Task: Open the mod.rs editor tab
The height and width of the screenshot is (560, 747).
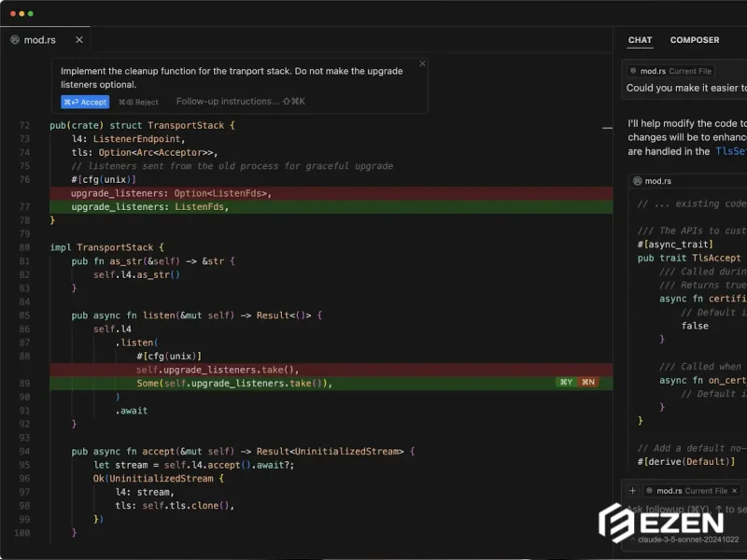Action: pos(42,40)
